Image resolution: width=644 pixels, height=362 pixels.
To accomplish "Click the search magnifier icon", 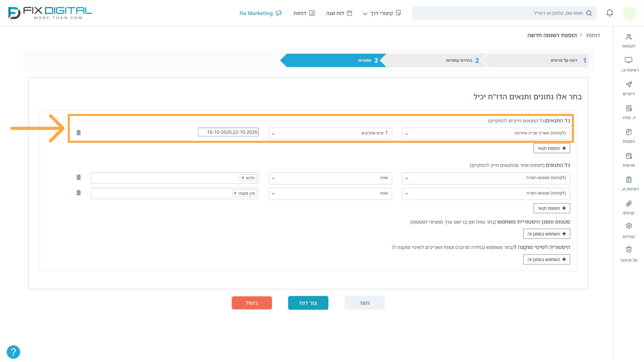I will tap(589, 13).
